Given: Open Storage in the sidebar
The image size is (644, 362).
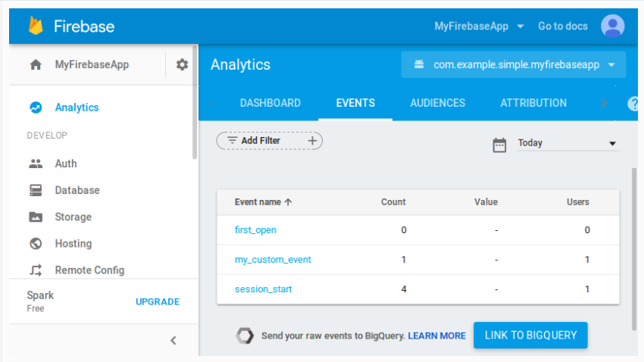Looking at the screenshot, I should [73, 217].
